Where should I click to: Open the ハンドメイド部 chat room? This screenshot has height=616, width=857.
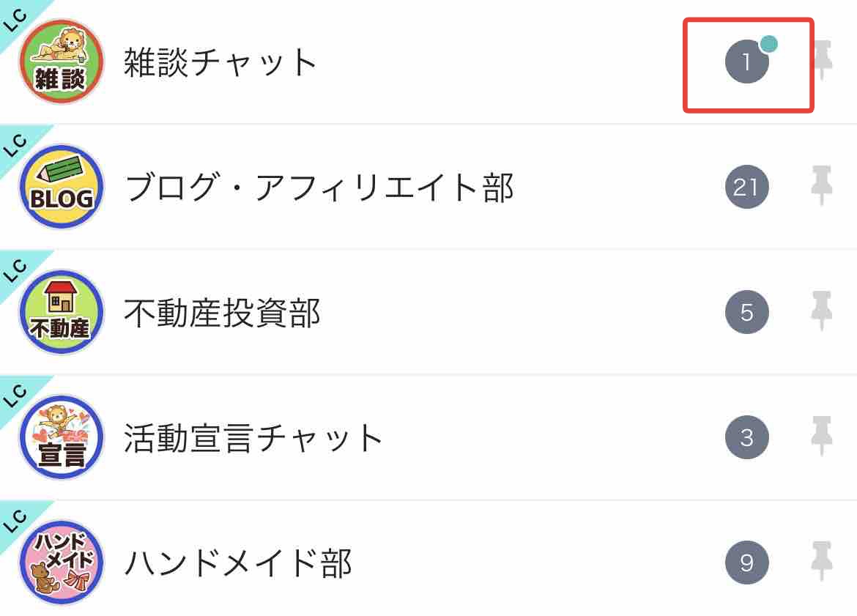click(x=428, y=559)
